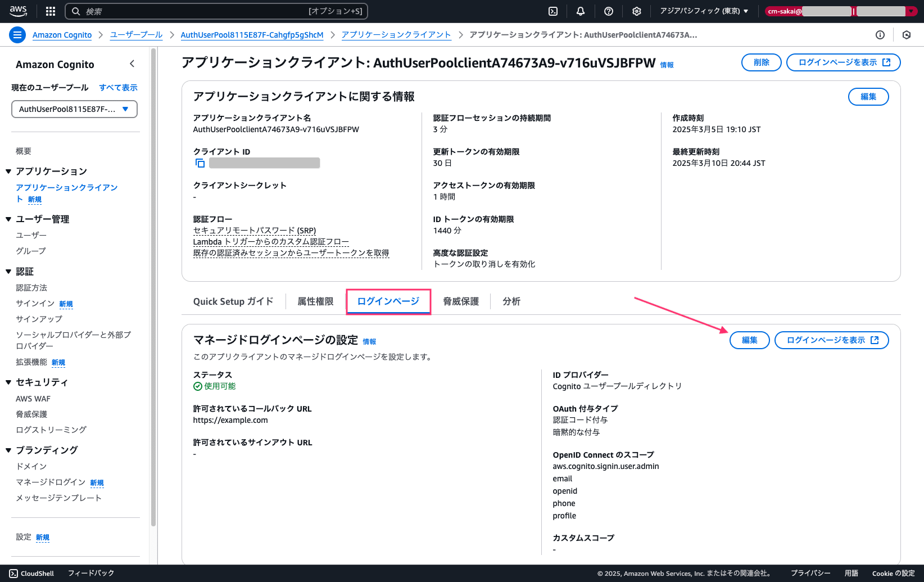The width and height of the screenshot is (924, 582).
Task: Switch to the 分析 tab
Action: (x=511, y=301)
